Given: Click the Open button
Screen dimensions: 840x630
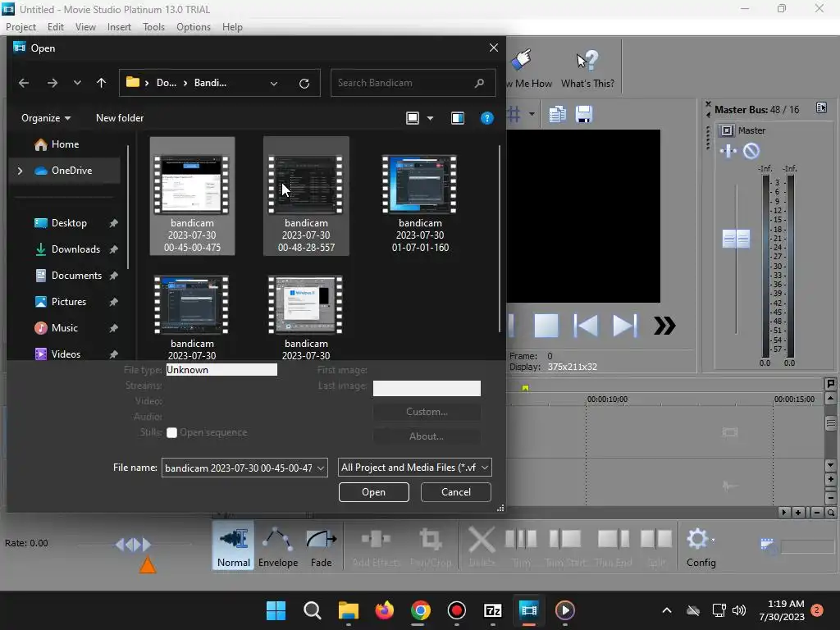Looking at the screenshot, I should point(373,492).
